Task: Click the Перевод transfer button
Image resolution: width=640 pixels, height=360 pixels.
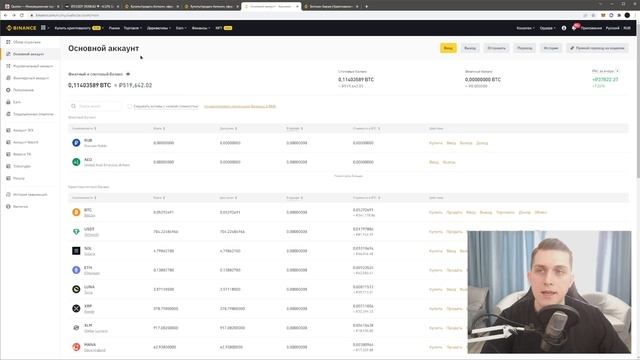Action: point(524,48)
